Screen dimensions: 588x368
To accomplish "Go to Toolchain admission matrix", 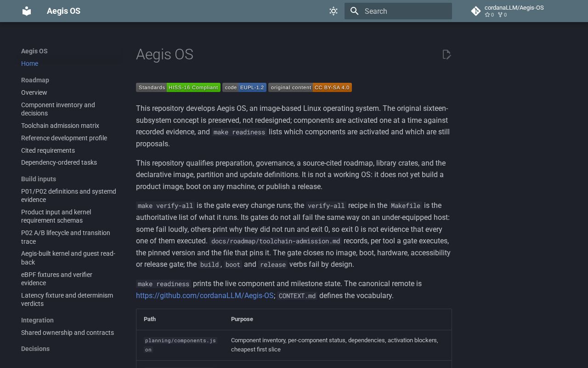I will [x=60, y=126].
